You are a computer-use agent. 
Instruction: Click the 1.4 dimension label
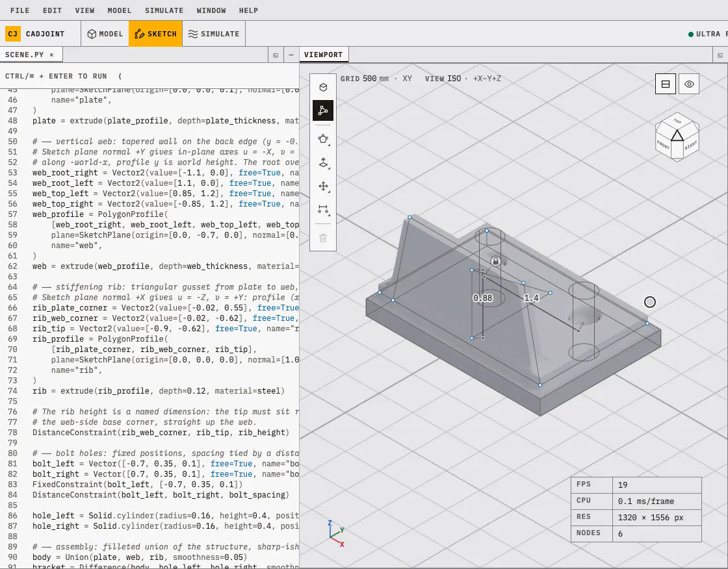tap(531, 298)
